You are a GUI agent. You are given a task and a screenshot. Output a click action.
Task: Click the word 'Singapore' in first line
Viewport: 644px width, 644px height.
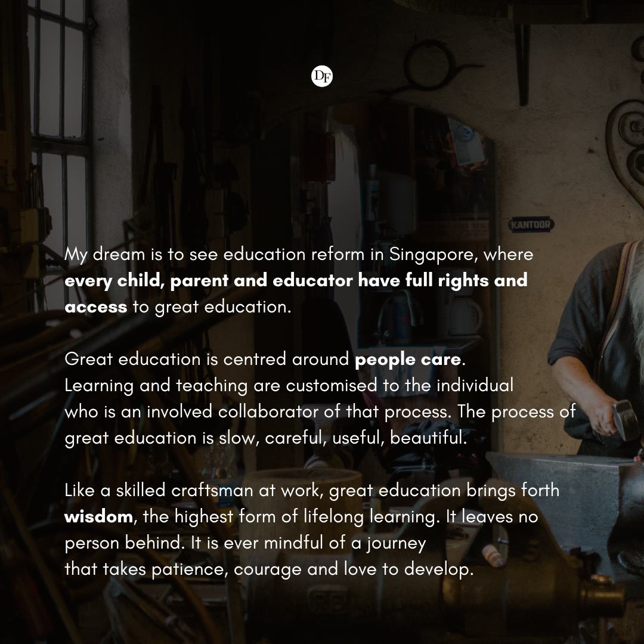(434, 255)
